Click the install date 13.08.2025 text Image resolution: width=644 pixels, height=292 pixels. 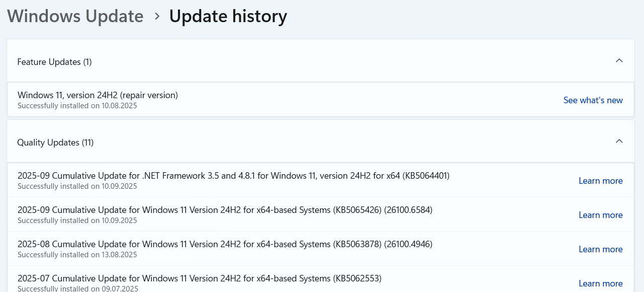tap(120, 255)
